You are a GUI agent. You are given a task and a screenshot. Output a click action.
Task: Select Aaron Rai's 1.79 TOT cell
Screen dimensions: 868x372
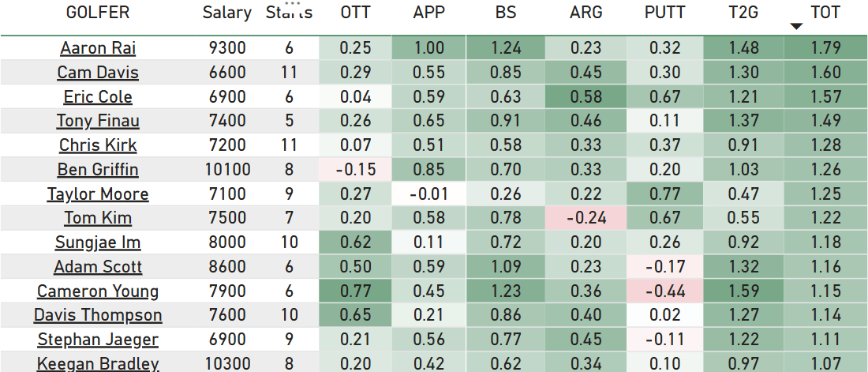pyautogui.click(x=826, y=48)
